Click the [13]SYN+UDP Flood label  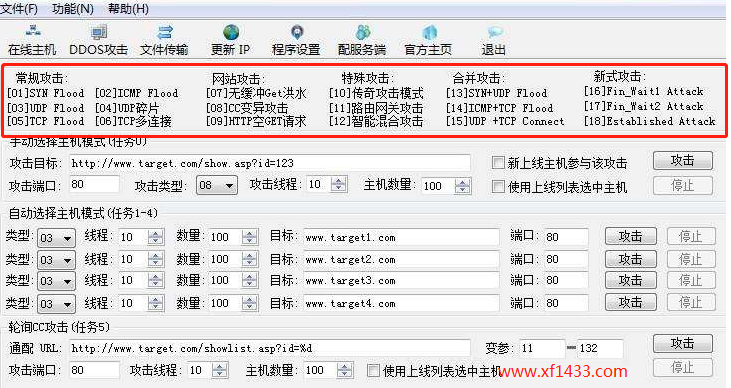click(497, 93)
